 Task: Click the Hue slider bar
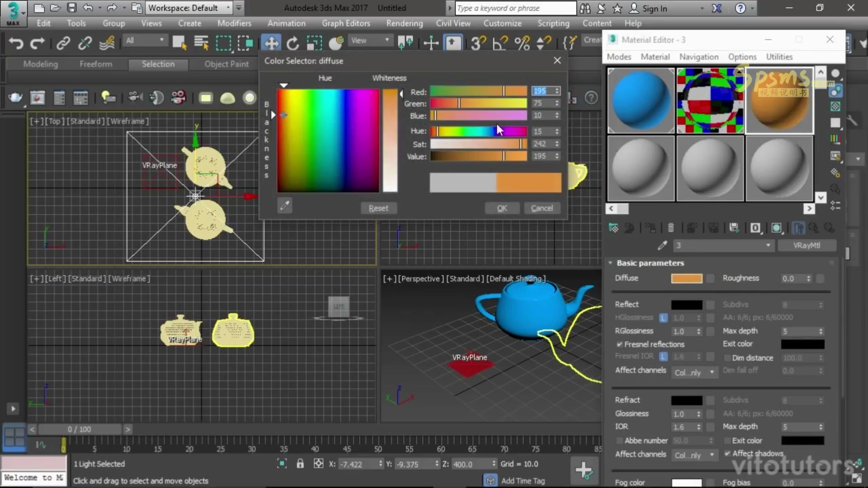pos(478,131)
